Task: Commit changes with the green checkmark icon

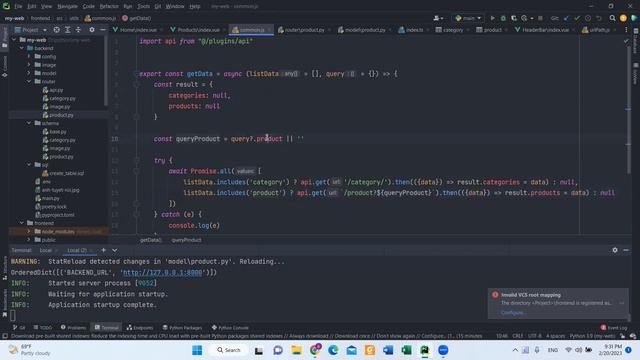Action: pos(577,18)
